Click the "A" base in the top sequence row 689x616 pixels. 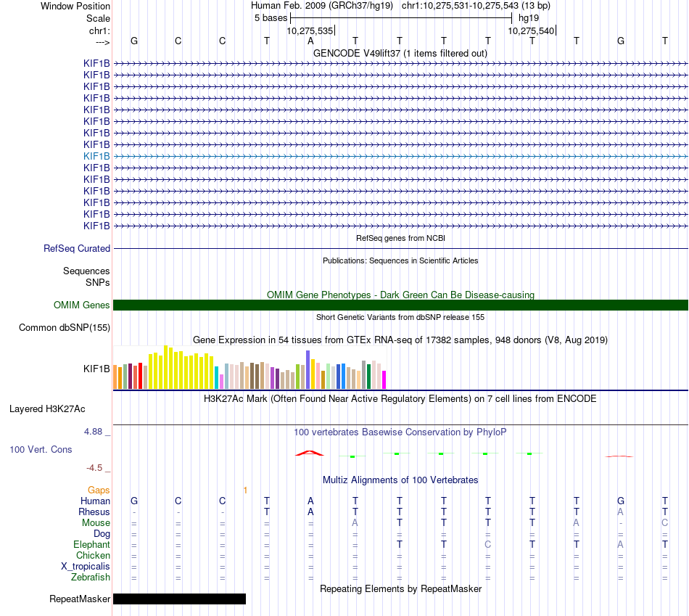310,41
